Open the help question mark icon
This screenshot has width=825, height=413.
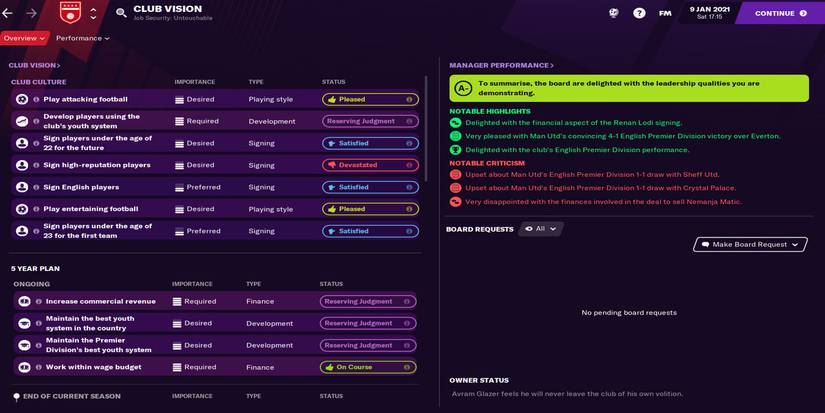(x=639, y=13)
